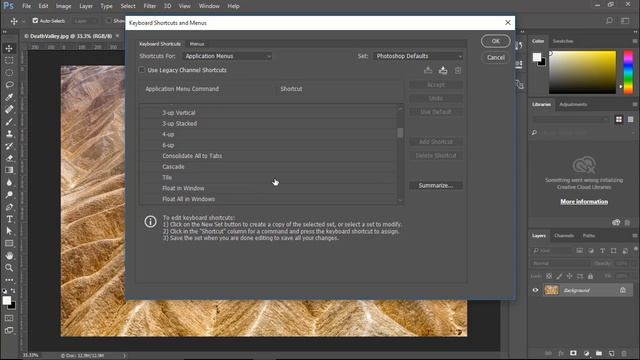Switch to the Adjustments tab
This screenshot has height=360, width=640.
tap(573, 104)
